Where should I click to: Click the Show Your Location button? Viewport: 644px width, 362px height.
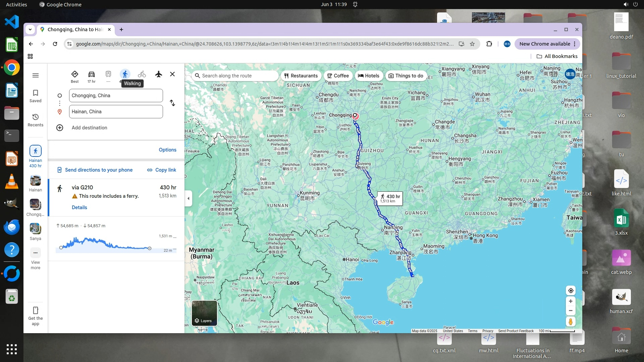point(571,291)
